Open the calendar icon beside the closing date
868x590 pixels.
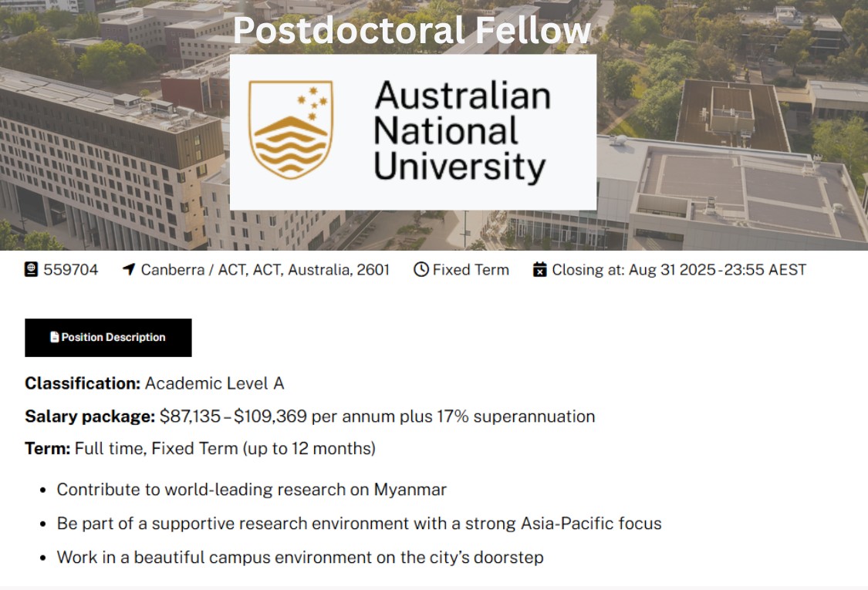point(538,269)
